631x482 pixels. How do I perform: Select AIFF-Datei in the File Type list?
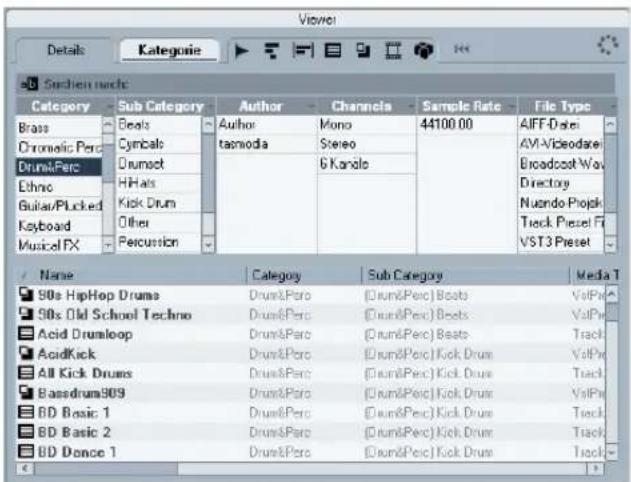pos(561,124)
